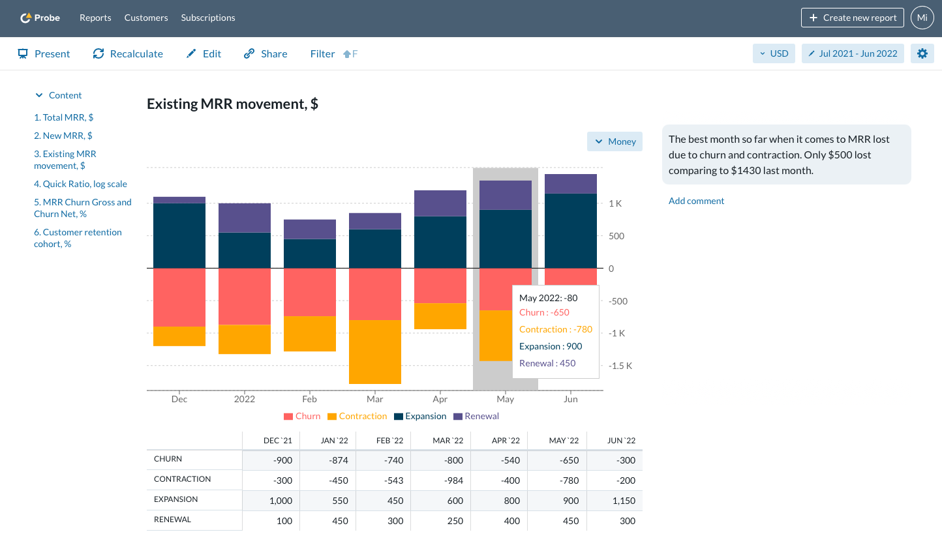The image size is (942, 560).
Task: Change the Jul 2021 - Jun 2022 date range
Action: pyautogui.click(x=853, y=53)
